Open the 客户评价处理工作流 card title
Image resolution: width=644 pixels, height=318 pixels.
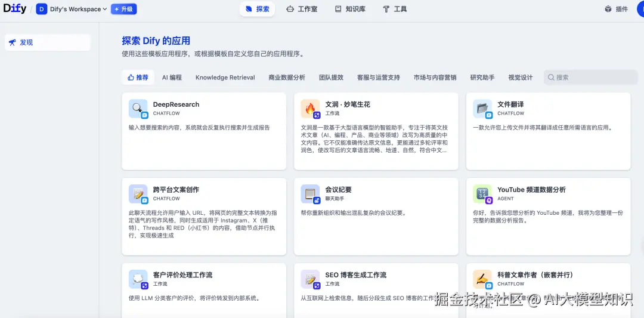point(183,275)
